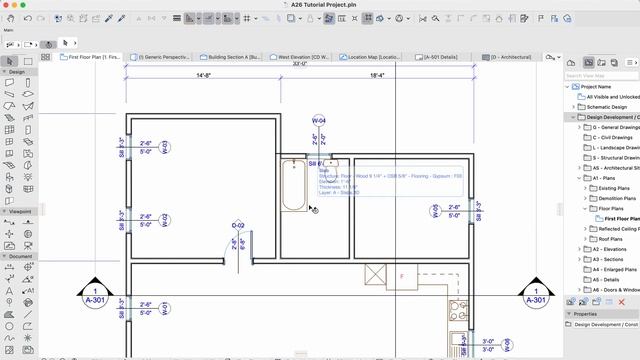Select the linear Dimension tool
The width and height of the screenshot is (640, 360).
[x=9, y=267]
